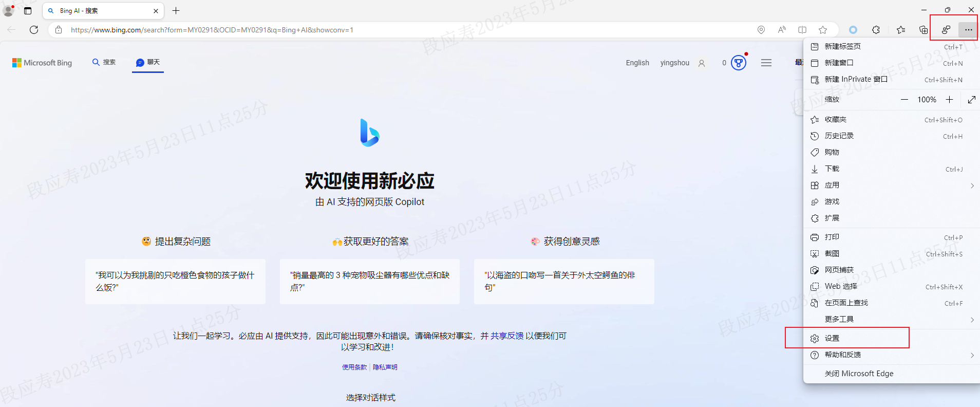Click the blue circle extension icon
Viewport: 980px width, 407px height.
[x=853, y=30]
